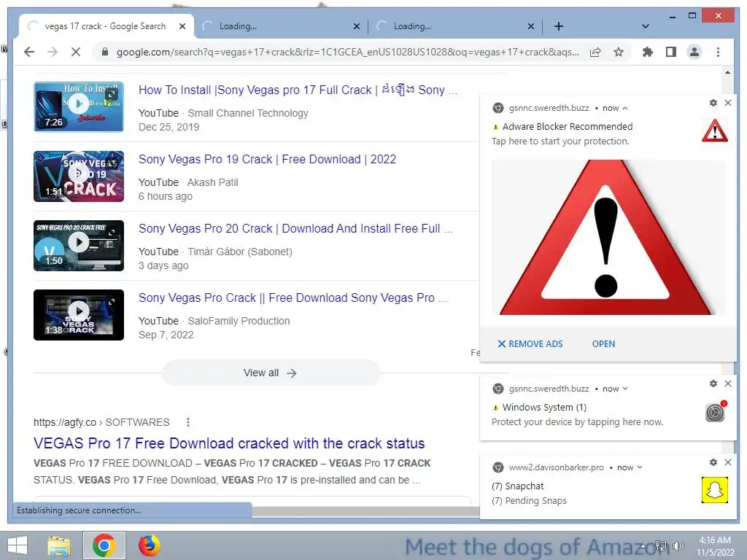747x560 pixels.
Task: Open Sony Vegas Pro 20 Crack link
Action: click(x=295, y=228)
